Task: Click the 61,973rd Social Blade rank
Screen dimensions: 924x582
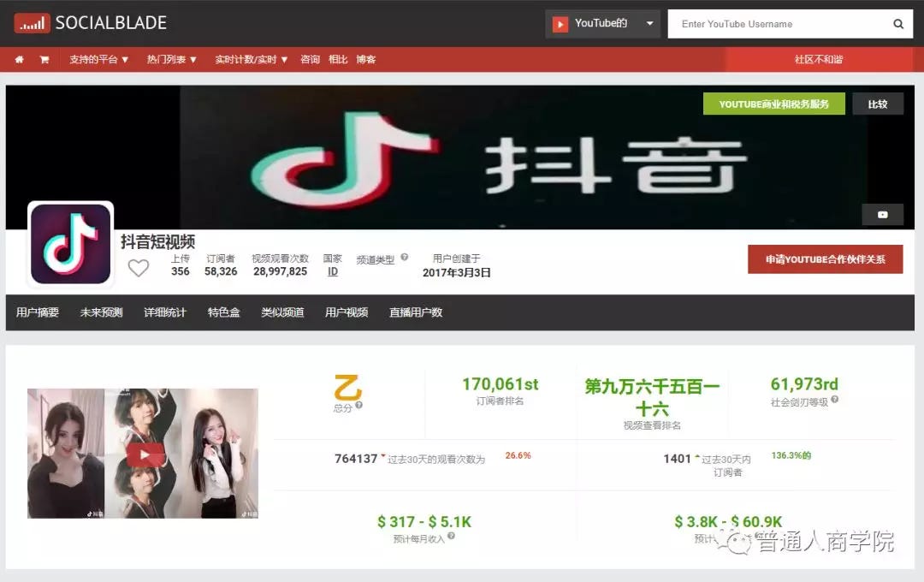Action: tap(804, 384)
